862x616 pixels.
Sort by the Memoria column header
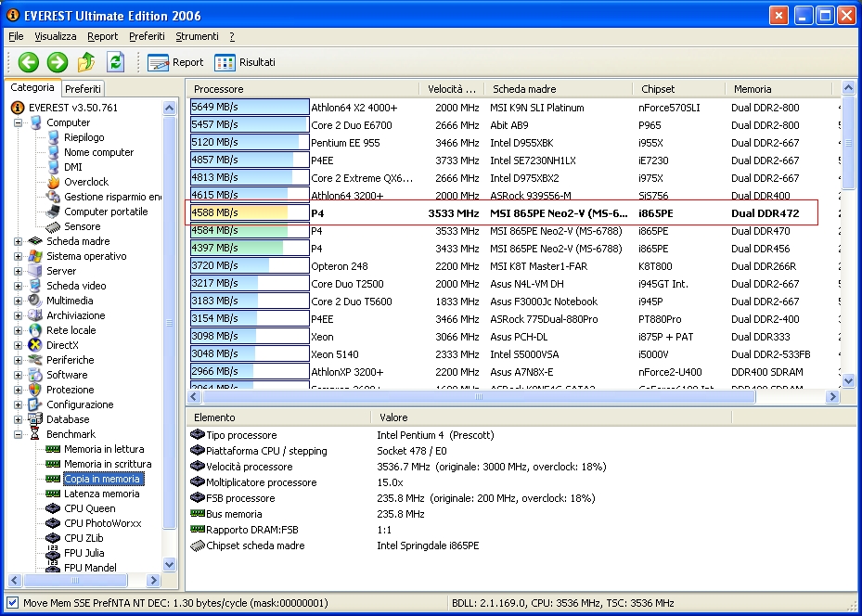coord(779,89)
